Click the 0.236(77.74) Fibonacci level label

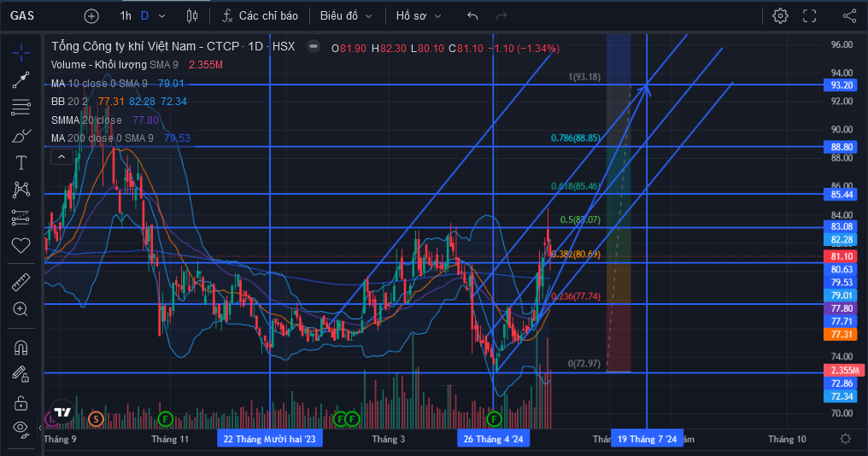[x=575, y=296]
